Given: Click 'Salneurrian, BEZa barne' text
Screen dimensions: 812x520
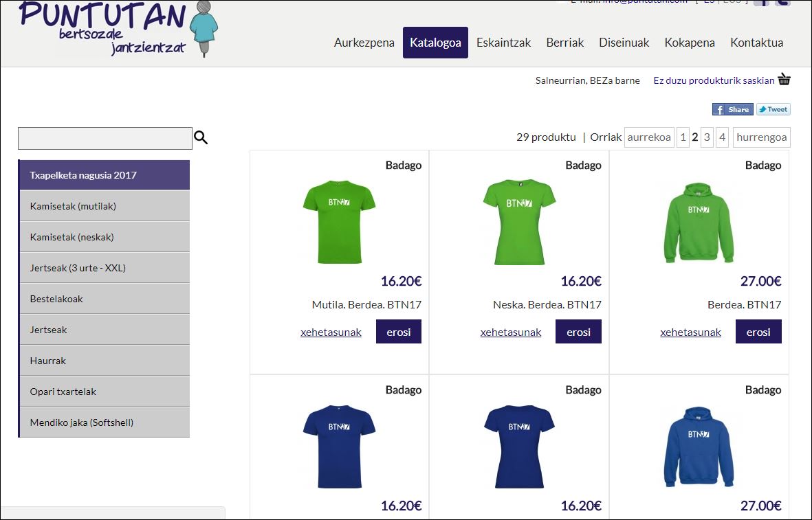Looking at the screenshot, I should (587, 80).
